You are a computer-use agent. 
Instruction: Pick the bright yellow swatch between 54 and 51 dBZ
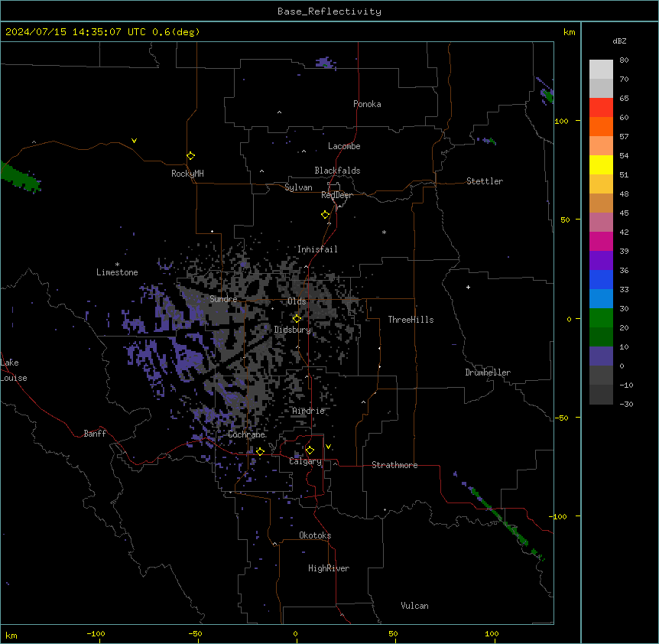(x=601, y=164)
